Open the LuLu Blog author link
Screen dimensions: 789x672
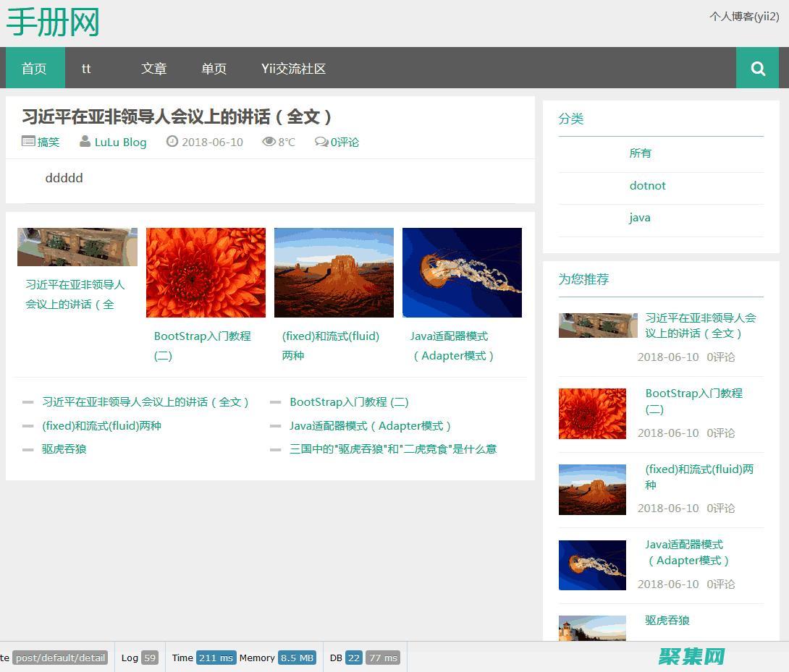point(120,142)
